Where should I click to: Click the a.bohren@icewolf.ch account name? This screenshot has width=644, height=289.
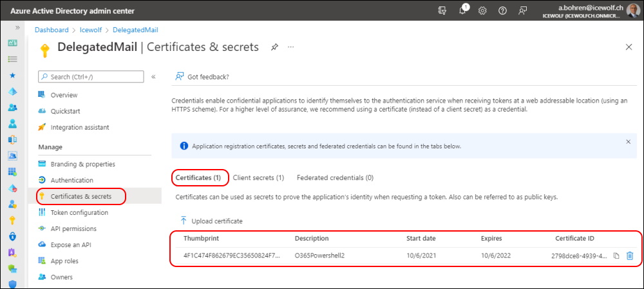tap(591, 7)
